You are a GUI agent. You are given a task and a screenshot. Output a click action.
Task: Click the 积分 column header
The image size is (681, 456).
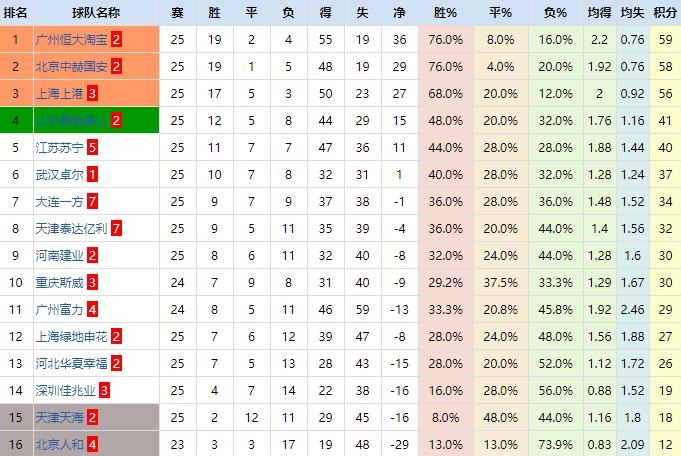pos(665,13)
